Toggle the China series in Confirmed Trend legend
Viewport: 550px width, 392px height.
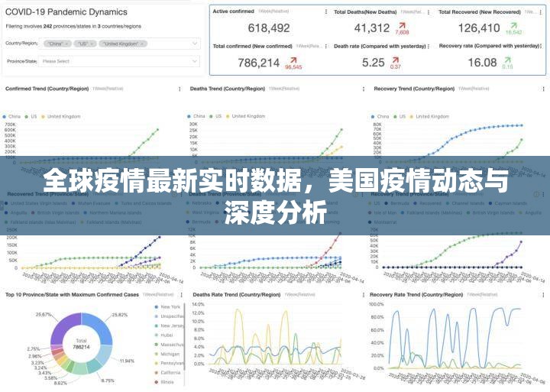(x=15, y=116)
